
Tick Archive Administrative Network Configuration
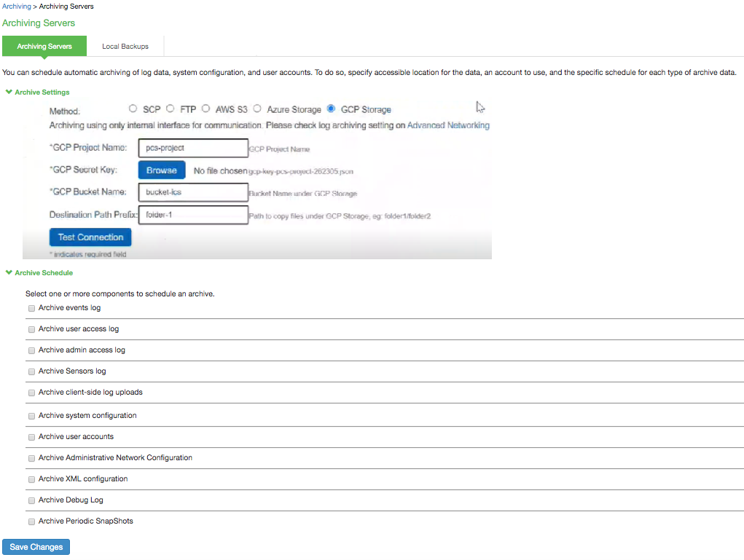[x=32, y=458]
